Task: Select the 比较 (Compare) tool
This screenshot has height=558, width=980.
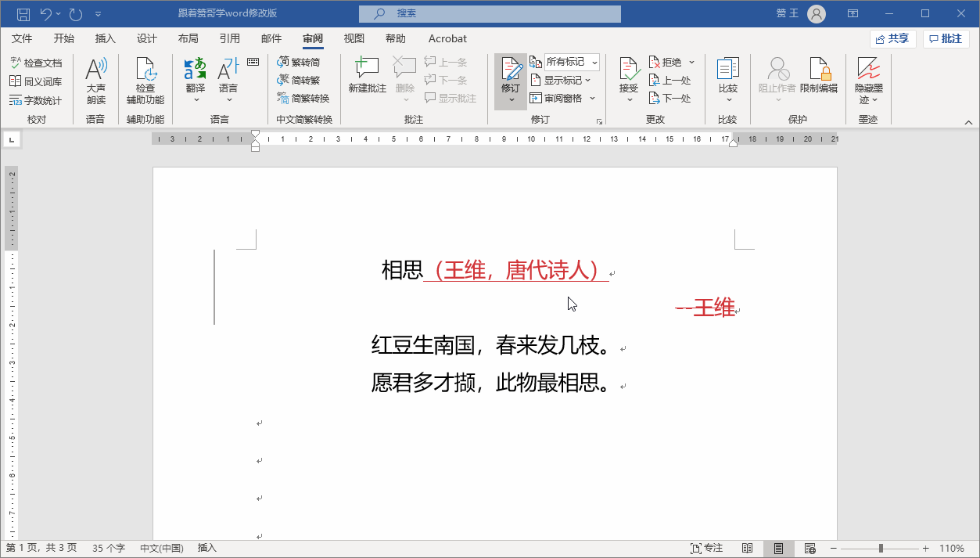Action: tap(728, 78)
